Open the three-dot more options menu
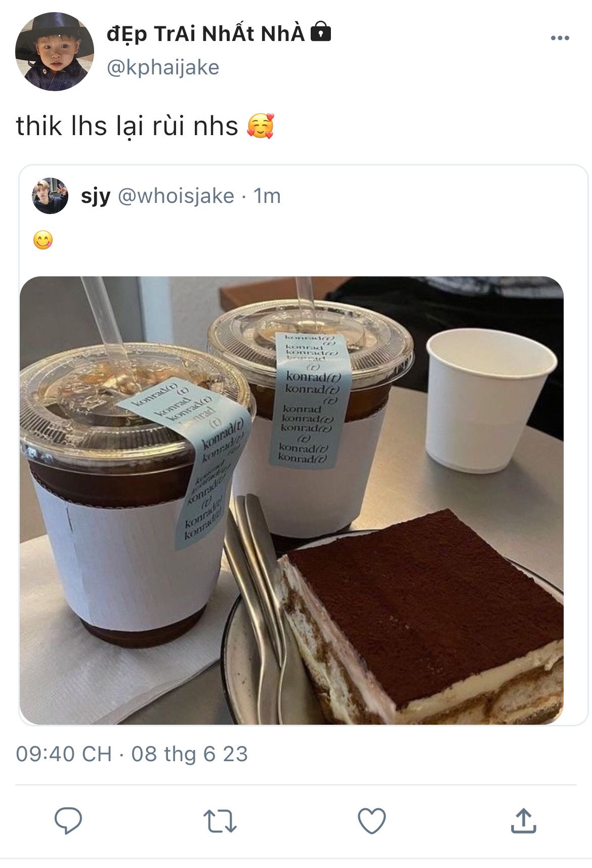 [560, 38]
